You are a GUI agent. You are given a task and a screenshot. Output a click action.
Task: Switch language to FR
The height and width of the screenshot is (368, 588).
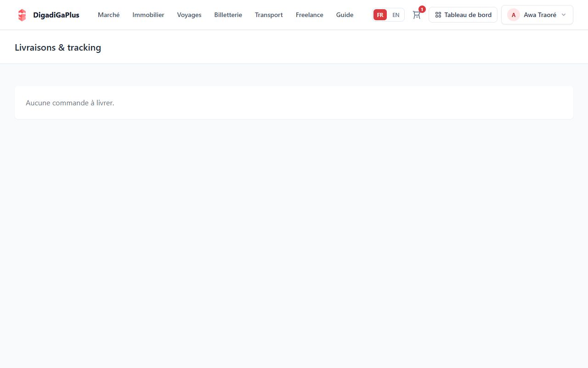click(x=380, y=15)
